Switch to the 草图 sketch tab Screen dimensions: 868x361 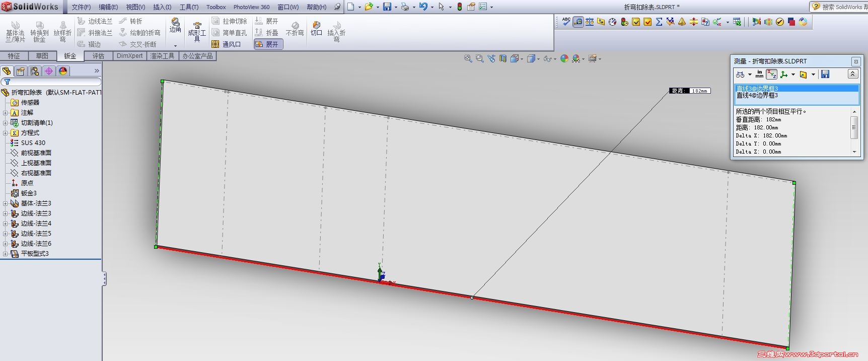42,56
